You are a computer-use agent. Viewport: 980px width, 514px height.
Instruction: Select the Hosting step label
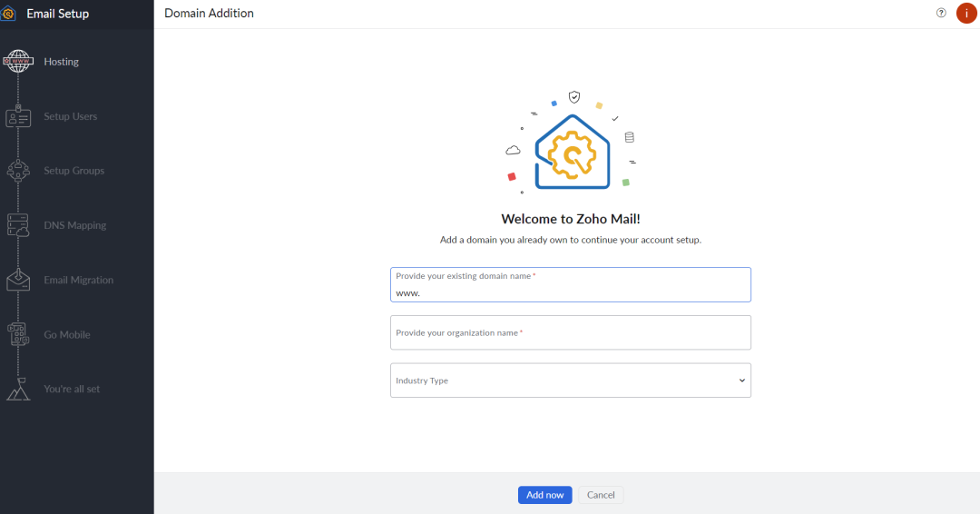click(x=62, y=61)
